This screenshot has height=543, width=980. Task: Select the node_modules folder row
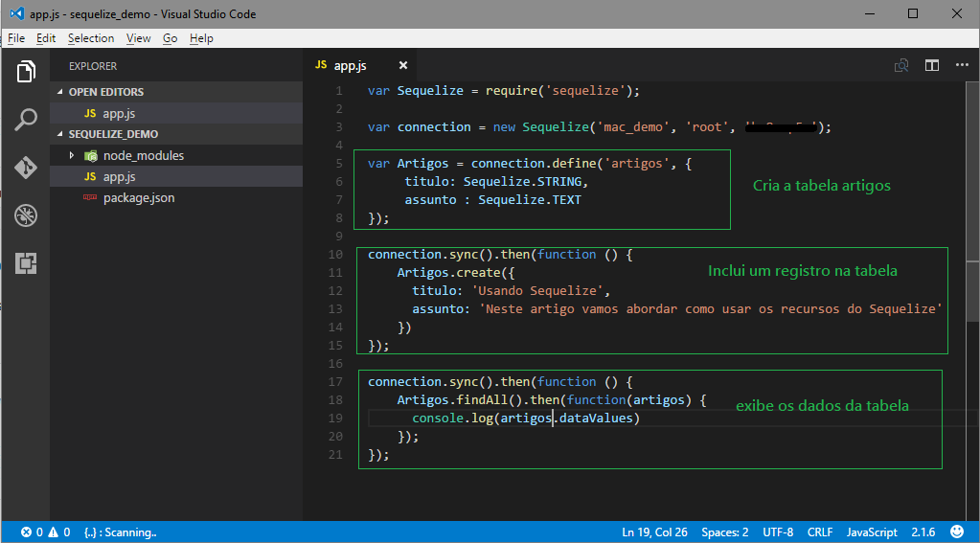point(176,155)
